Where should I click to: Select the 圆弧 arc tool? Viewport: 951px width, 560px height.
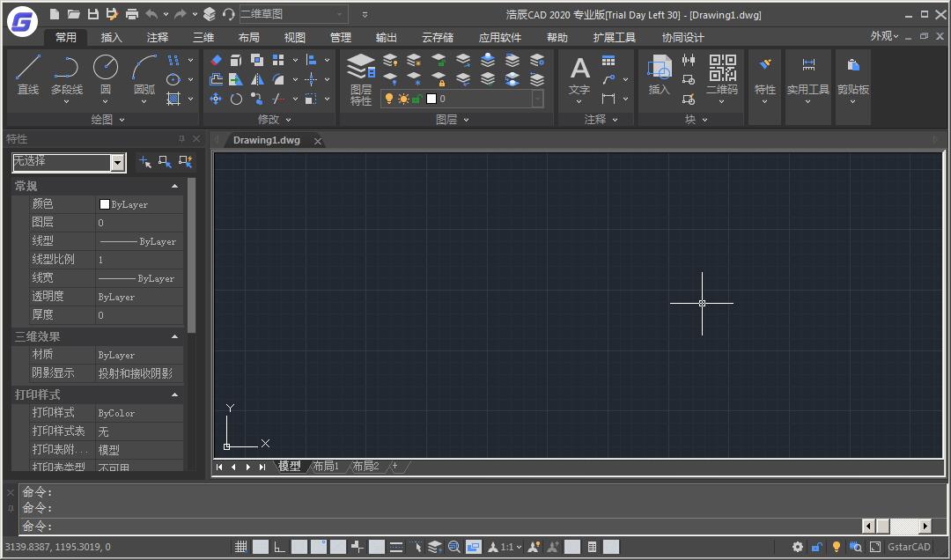144,75
